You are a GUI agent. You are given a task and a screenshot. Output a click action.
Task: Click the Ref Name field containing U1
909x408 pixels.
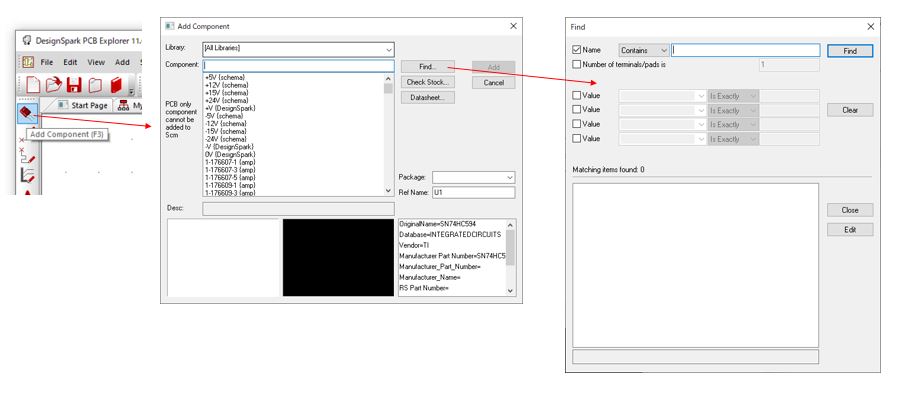[x=472, y=192]
